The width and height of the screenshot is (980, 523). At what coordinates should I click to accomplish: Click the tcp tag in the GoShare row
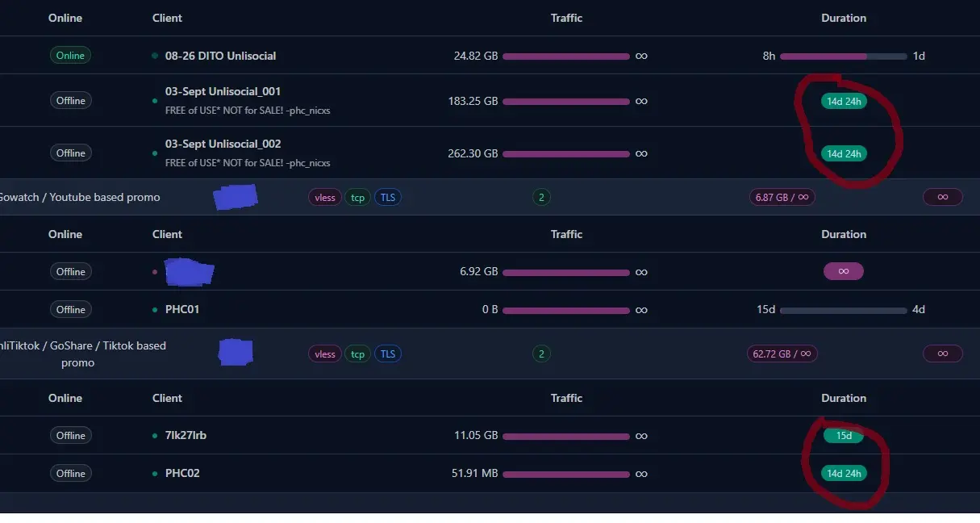[x=357, y=354]
